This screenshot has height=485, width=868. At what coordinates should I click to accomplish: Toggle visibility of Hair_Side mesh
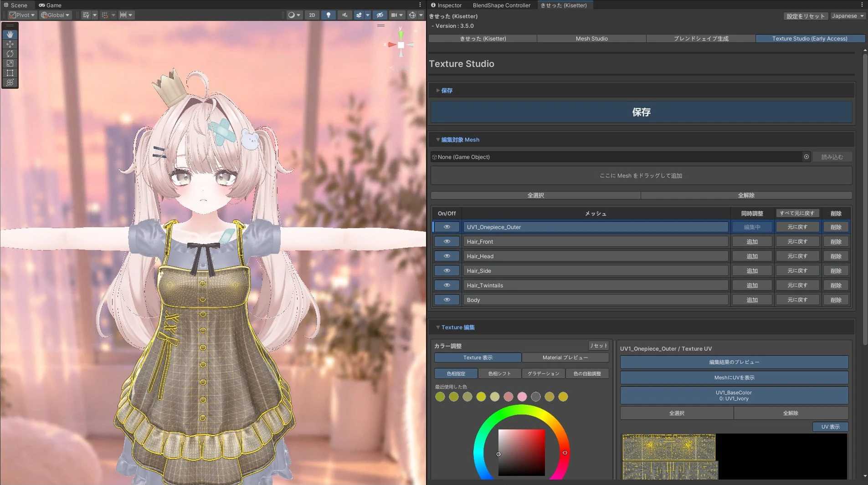pyautogui.click(x=447, y=271)
